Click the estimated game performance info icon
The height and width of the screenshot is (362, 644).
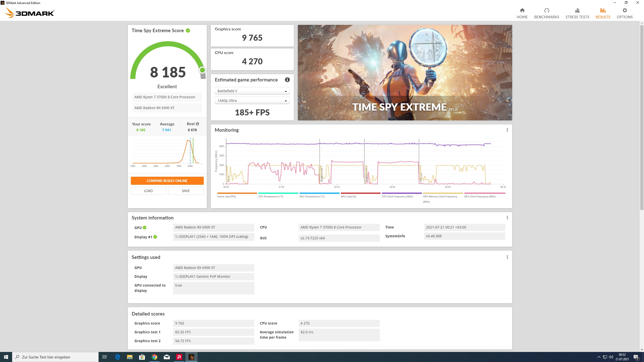click(x=287, y=80)
